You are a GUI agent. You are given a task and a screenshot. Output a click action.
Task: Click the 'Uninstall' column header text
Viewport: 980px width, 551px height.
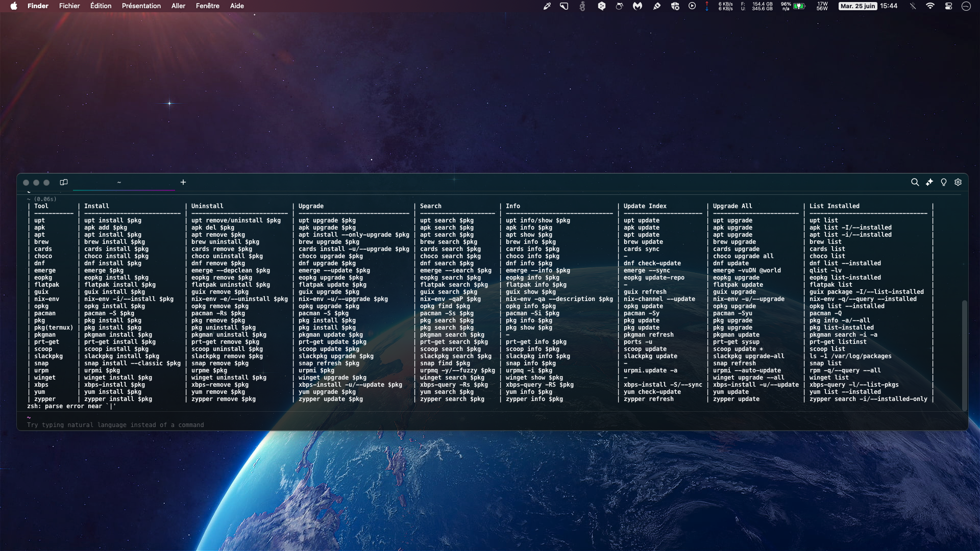pyautogui.click(x=207, y=206)
